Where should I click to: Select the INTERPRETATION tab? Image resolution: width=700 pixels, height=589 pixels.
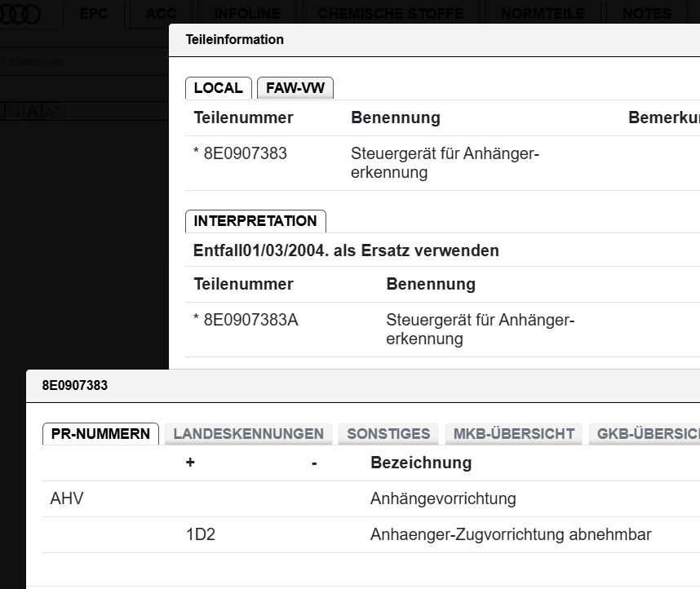pyautogui.click(x=255, y=221)
